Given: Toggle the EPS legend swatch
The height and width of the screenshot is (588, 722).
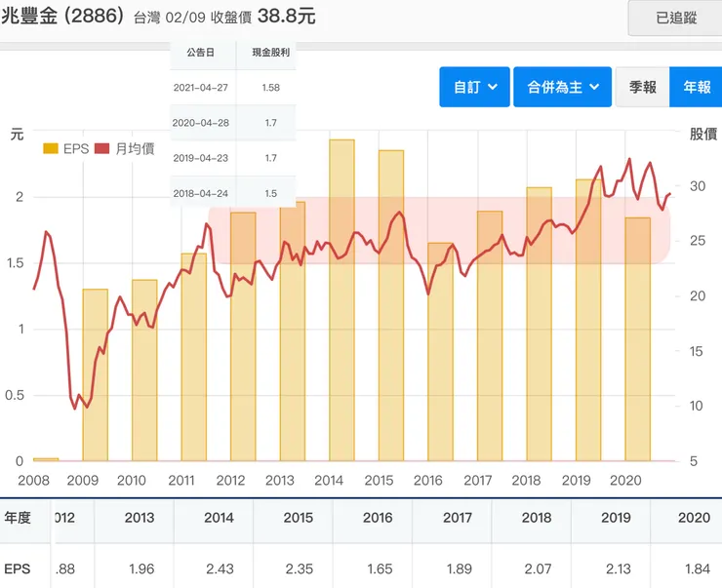Looking at the screenshot, I should (x=51, y=148).
